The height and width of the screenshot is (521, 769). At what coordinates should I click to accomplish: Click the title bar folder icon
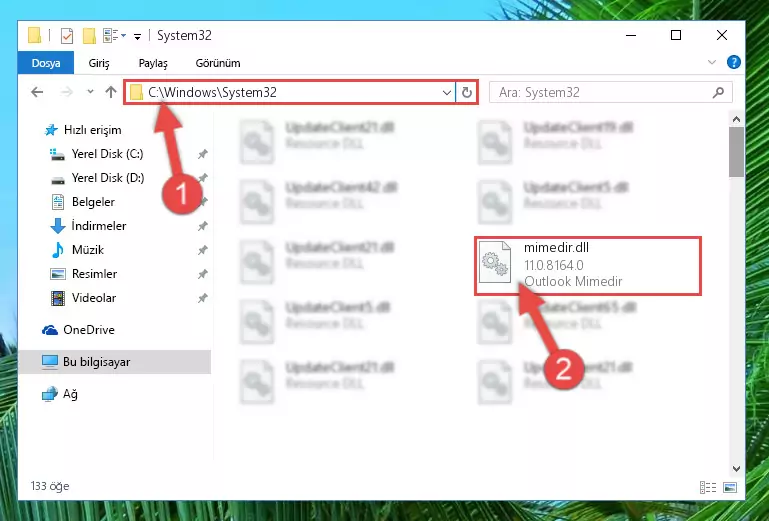pyautogui.click(x=34, y=35)
